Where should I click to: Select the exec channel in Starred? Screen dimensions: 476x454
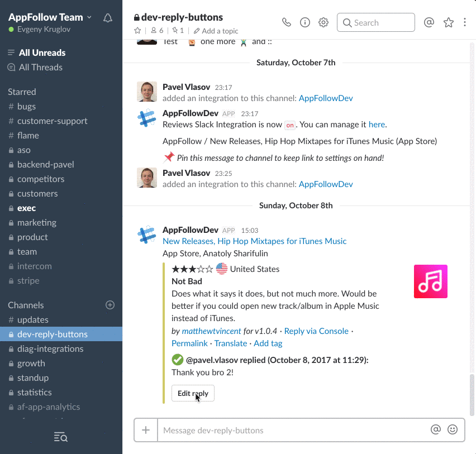(x=26, y=208)
